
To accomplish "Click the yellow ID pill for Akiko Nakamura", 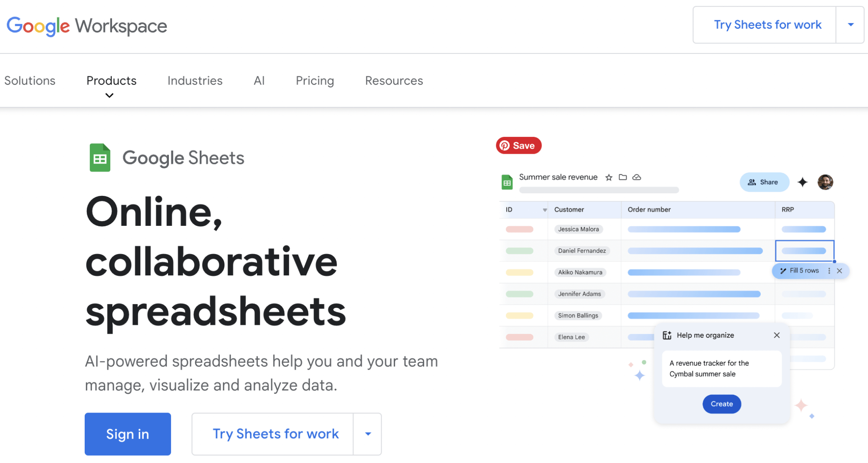I will 519,272.
